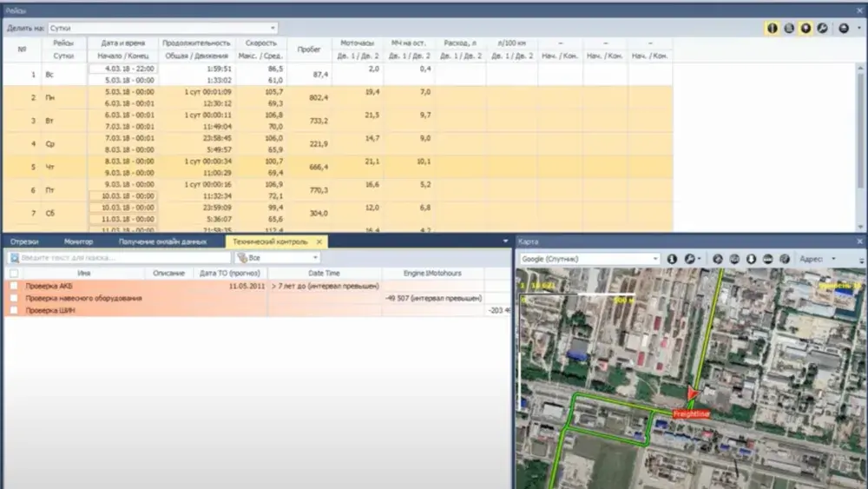Select trip row 5 Чт
This screenshot has height=489, width=868.
point(338,168)
